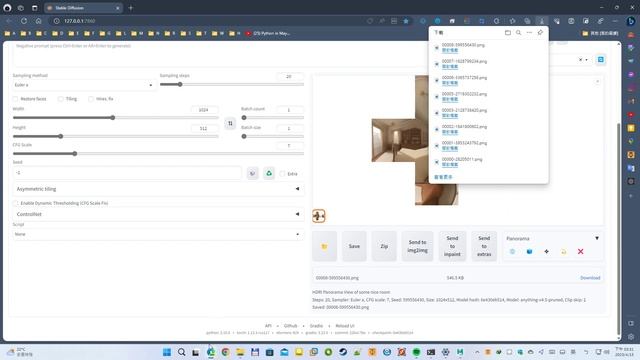
Task: Select the Stable Diffusion browser tab
Action: click(83, 8)
